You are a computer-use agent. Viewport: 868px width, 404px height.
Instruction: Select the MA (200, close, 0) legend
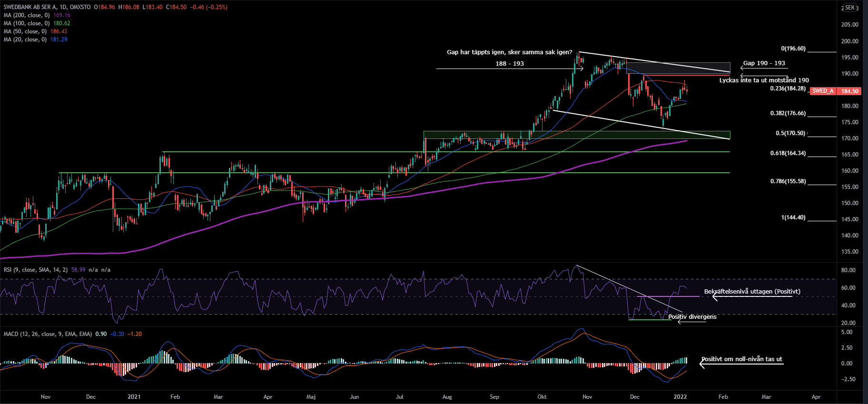coord(27,15)
